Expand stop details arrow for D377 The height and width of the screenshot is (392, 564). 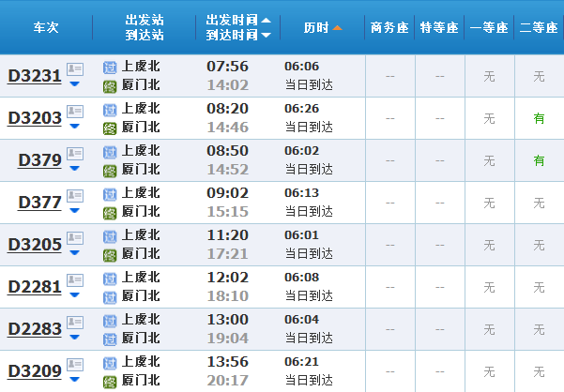(x=74, y=211)
